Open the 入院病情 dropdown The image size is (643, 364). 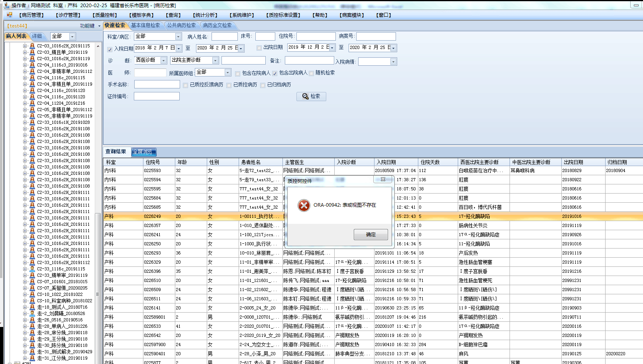point(393,62)
